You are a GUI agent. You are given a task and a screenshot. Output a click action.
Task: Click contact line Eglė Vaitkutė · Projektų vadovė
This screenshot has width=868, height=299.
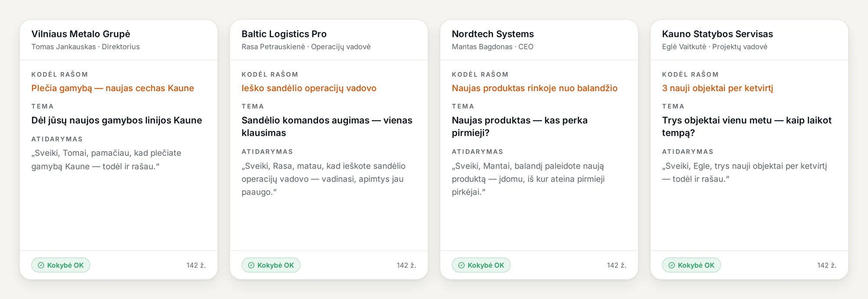point(715,47)
